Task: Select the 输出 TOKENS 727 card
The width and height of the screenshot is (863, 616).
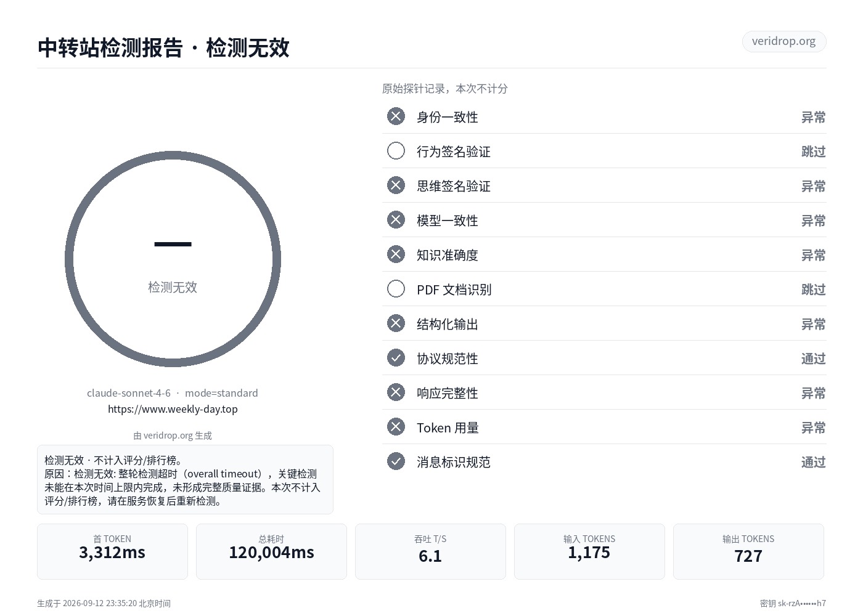Action: tap(748, 551)
